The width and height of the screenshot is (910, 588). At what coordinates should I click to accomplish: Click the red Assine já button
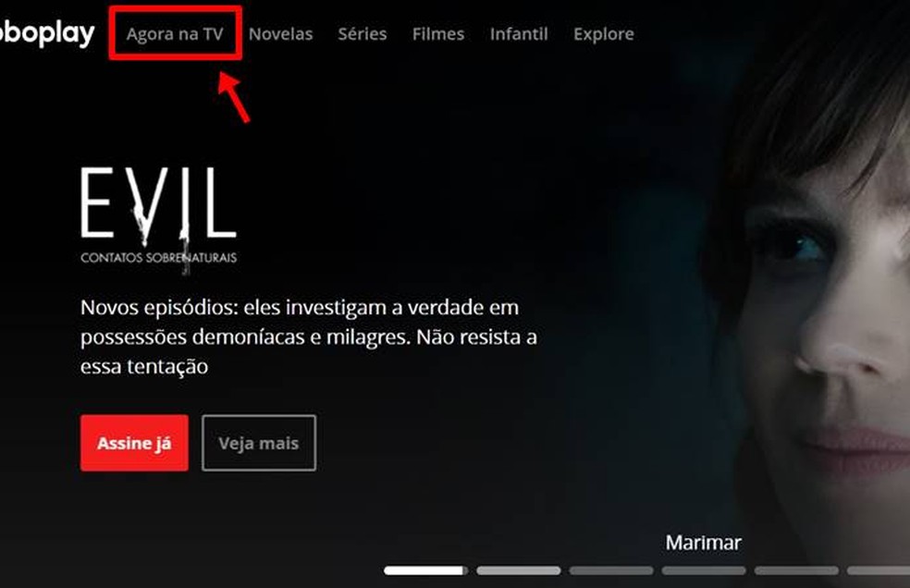(x=135, y=443)
